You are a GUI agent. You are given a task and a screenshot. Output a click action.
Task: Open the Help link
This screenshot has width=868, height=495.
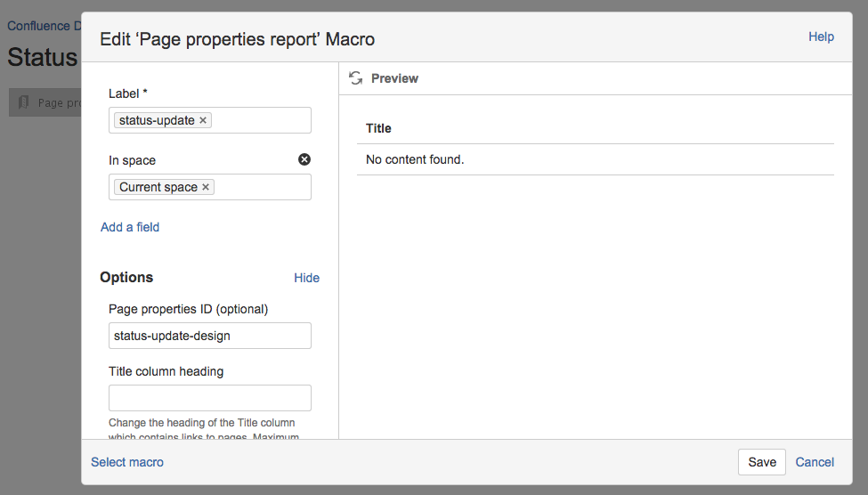point(820,37)
